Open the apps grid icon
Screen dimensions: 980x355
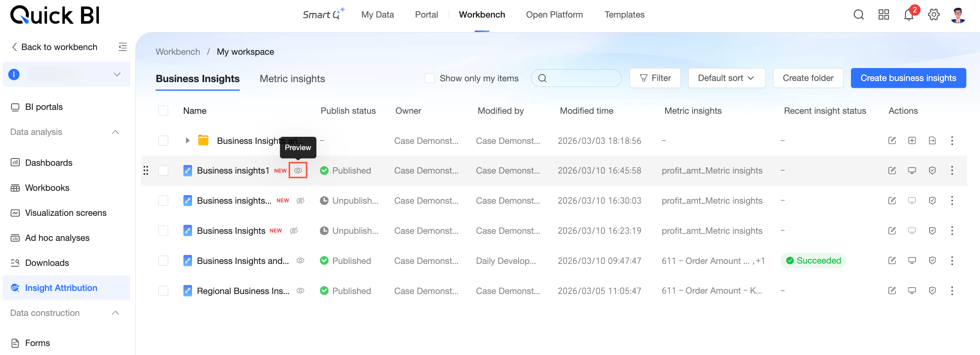(884, 15)
